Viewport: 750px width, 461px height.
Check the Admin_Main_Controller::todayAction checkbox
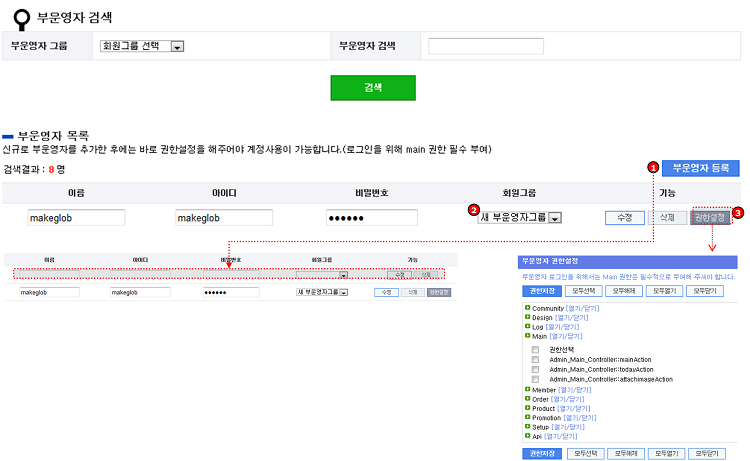coord(536,369)
